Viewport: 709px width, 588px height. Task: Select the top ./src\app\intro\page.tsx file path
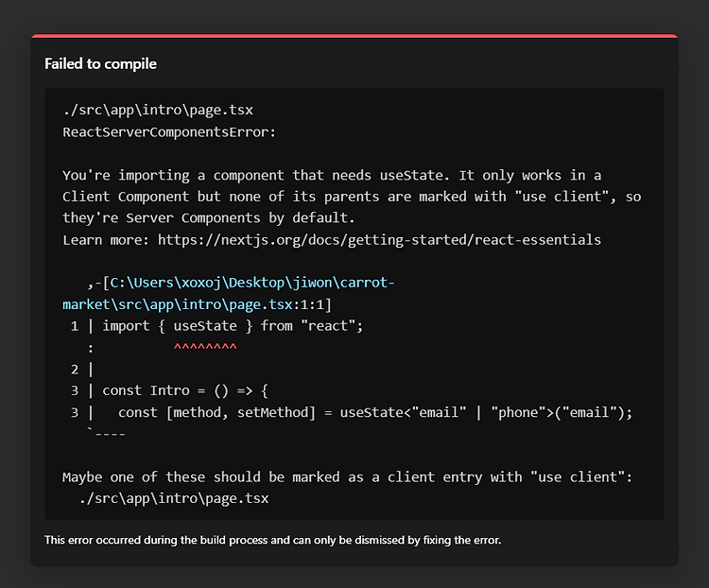point(158,110)
